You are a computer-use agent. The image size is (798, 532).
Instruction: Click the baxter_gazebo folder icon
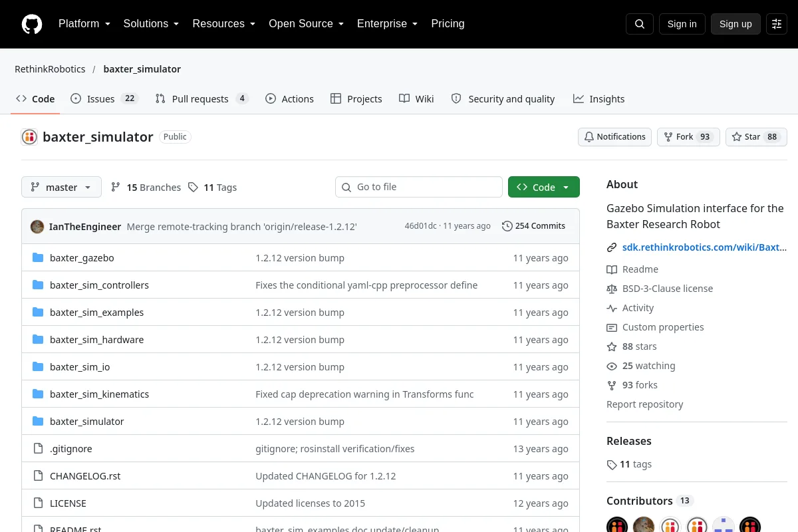click(x=38, y=258)
